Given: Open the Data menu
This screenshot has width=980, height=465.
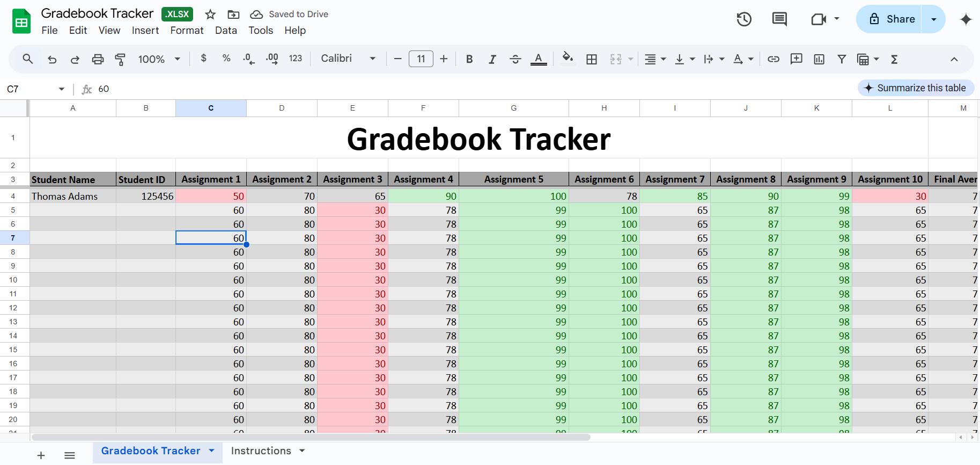Looking at the screenshot, I should point(226,31).
